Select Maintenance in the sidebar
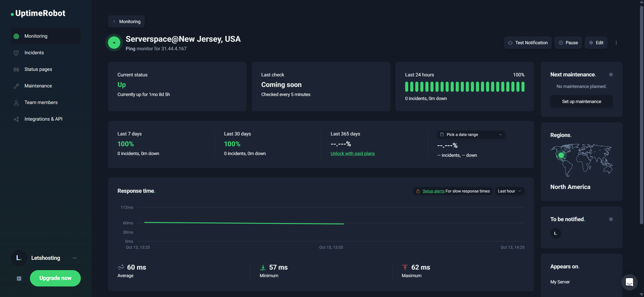This screenshot has height=297, width=644. pos(46,86)
